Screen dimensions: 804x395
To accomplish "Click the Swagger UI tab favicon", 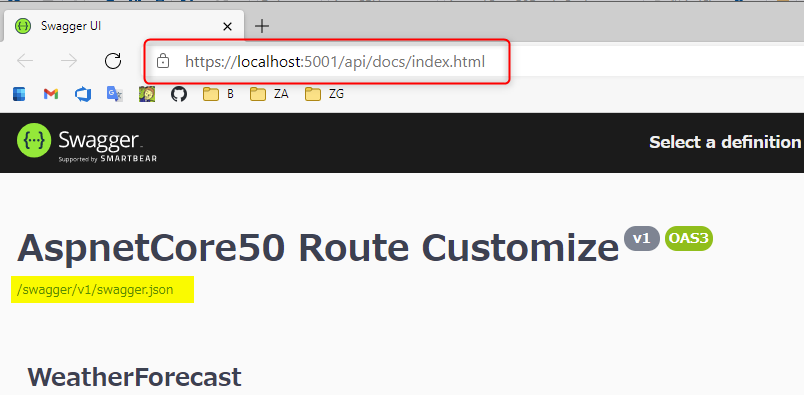I will pyautogui.click(x=23, y=26).
